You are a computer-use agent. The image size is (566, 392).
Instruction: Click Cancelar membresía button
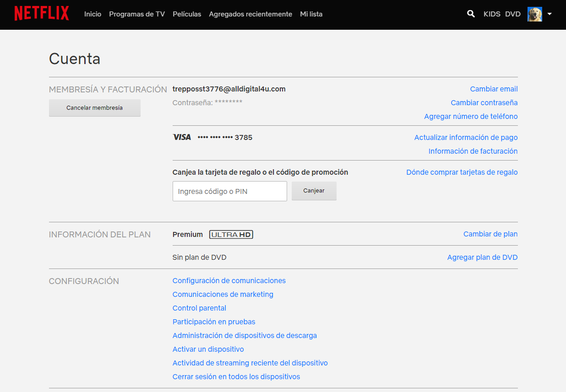tap(95, 108)
